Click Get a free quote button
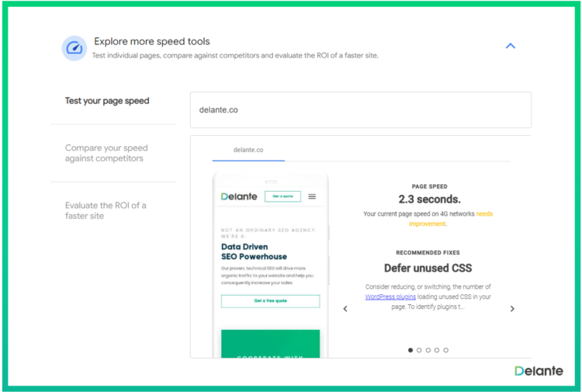Image resolution: width=582 pixels, height=392 pixels. (270, 301)
